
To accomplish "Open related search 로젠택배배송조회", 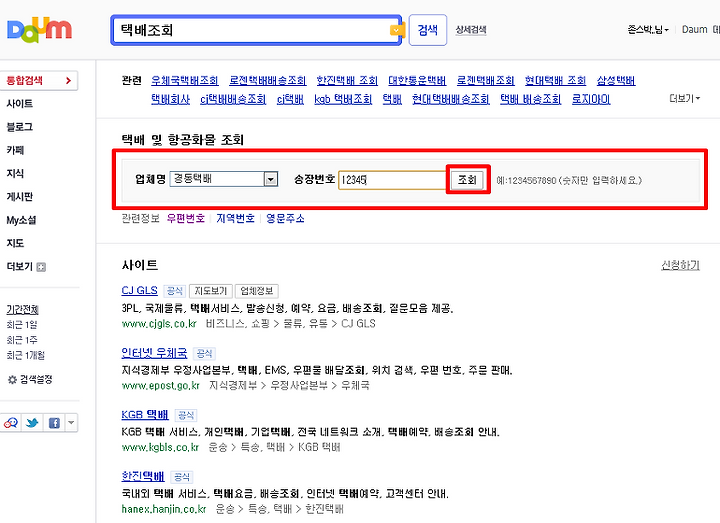I will point(268,80).
